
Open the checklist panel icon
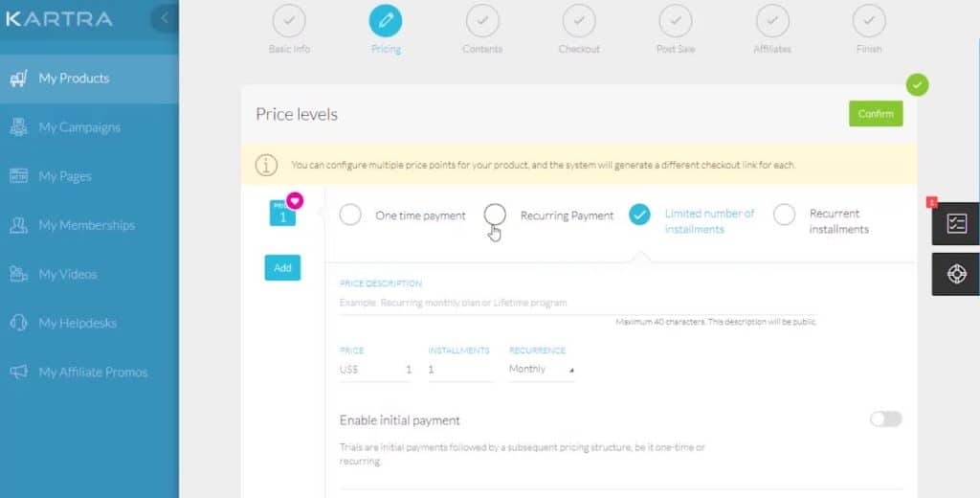[956, 223]
